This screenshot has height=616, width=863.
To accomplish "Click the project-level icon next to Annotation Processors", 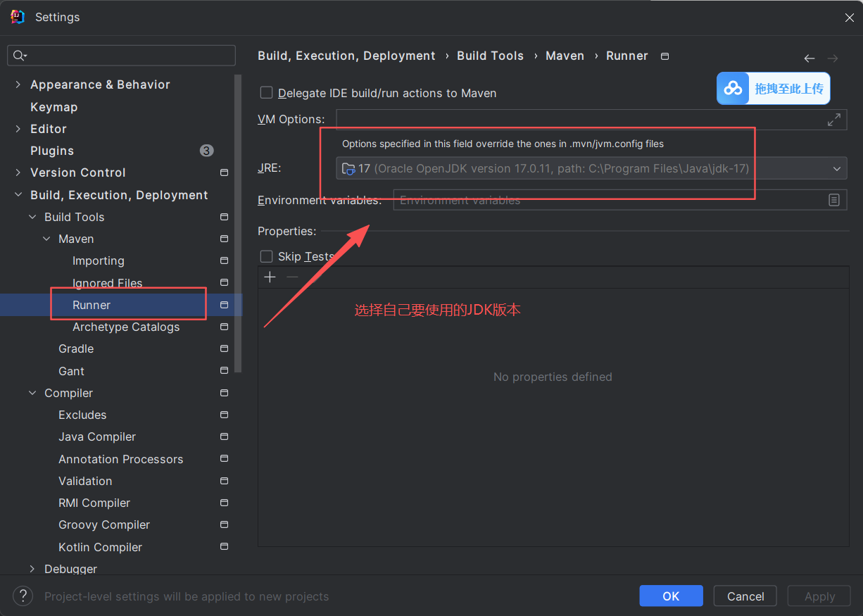I will (224, 458).
